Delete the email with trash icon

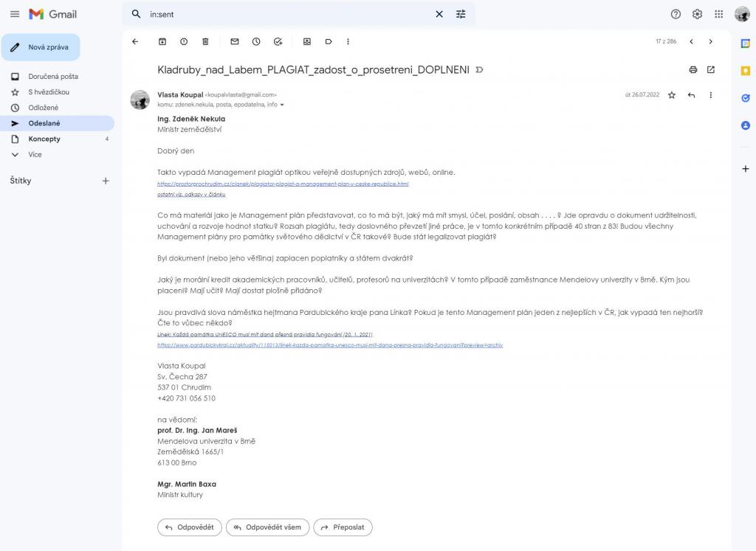point(205,41)
